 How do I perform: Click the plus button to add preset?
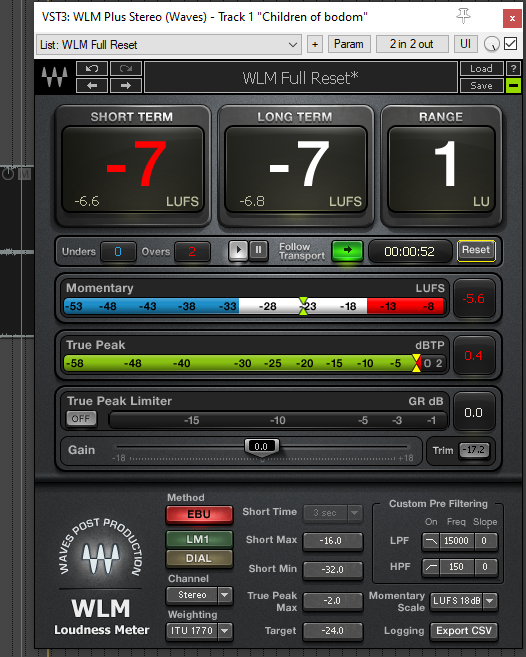[315, 44]
